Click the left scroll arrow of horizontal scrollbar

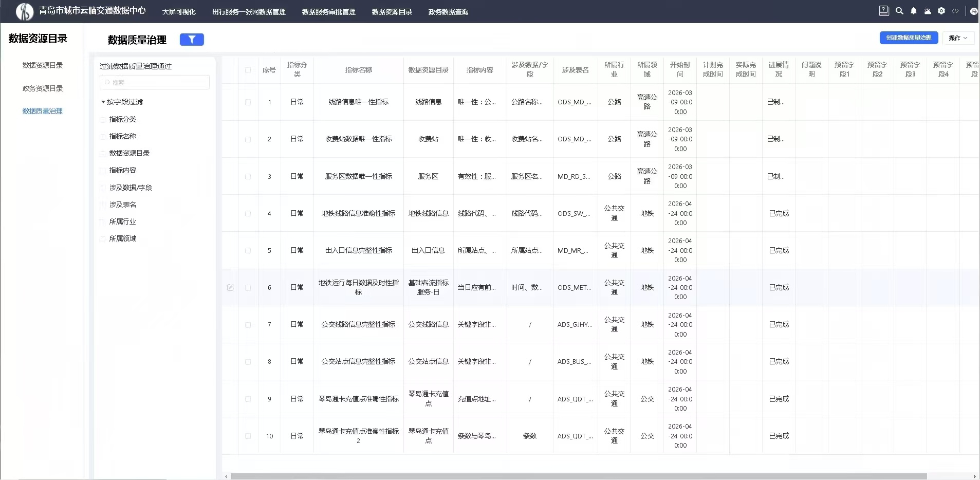pos(227,476)
